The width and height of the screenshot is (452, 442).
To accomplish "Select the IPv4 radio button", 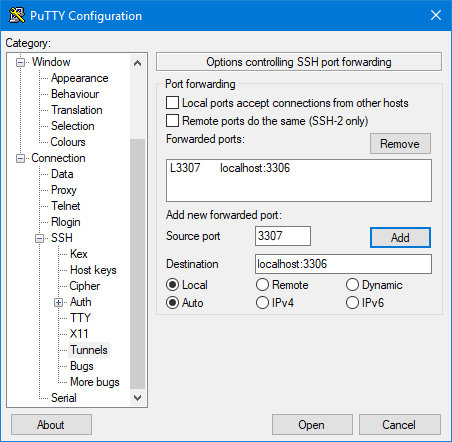I will (x=262, y=303).
